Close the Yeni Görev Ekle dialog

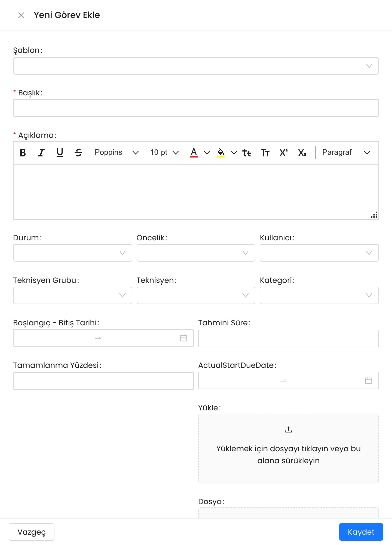click(x=21, y=15)
